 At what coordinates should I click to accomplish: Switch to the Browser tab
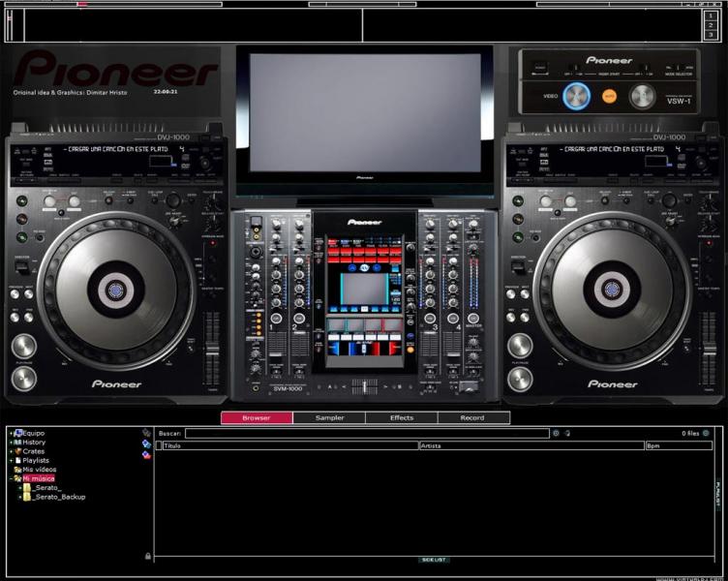257,417
